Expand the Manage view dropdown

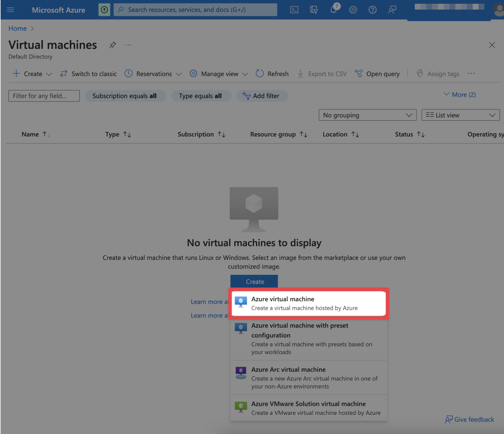[x=219, y=74]
